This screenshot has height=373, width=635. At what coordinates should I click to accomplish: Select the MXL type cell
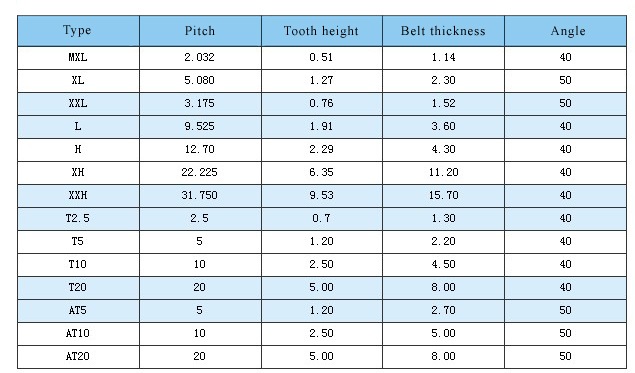(x=79, y=58)
